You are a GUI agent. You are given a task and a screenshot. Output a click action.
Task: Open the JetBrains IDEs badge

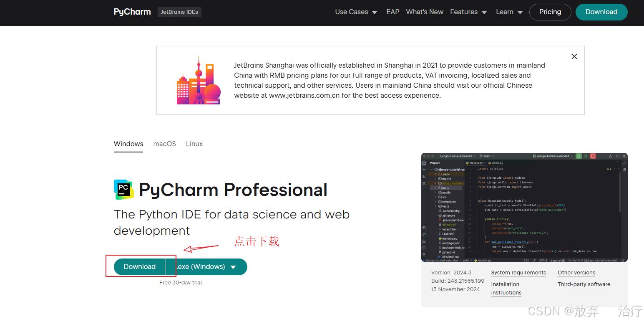pos(179,12)
